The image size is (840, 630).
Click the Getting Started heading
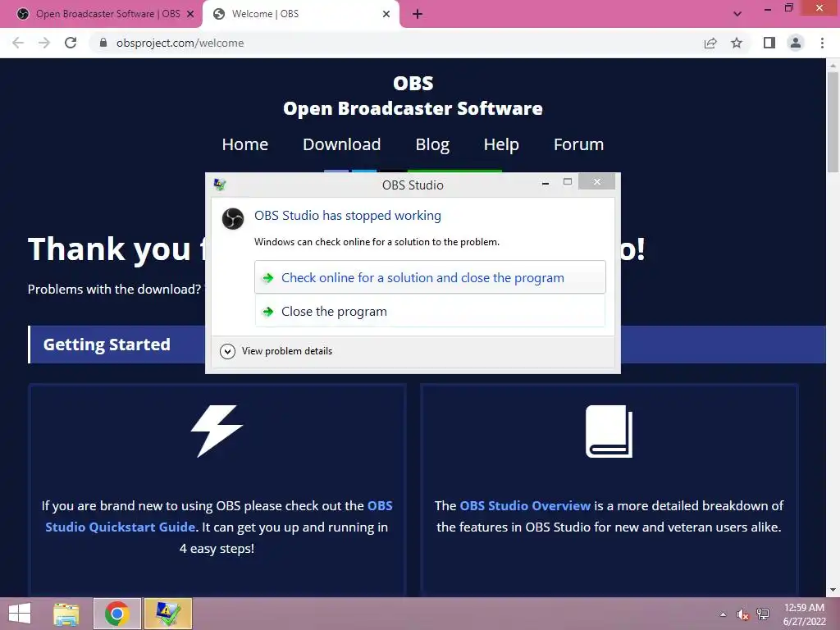[x=107, y=345]
